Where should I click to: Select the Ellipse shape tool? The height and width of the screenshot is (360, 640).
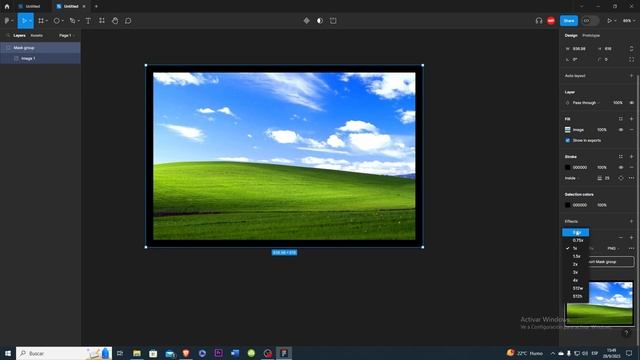point(57,21)
